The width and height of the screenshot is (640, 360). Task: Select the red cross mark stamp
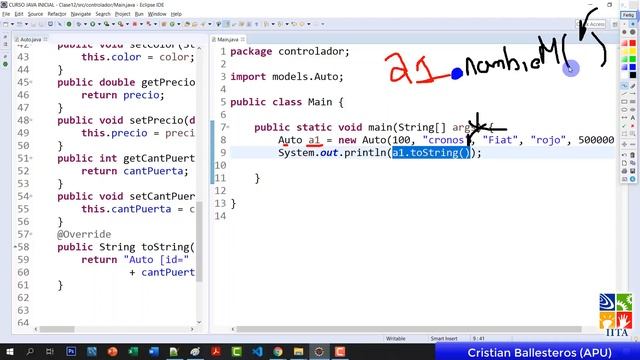tap(633, 126)
